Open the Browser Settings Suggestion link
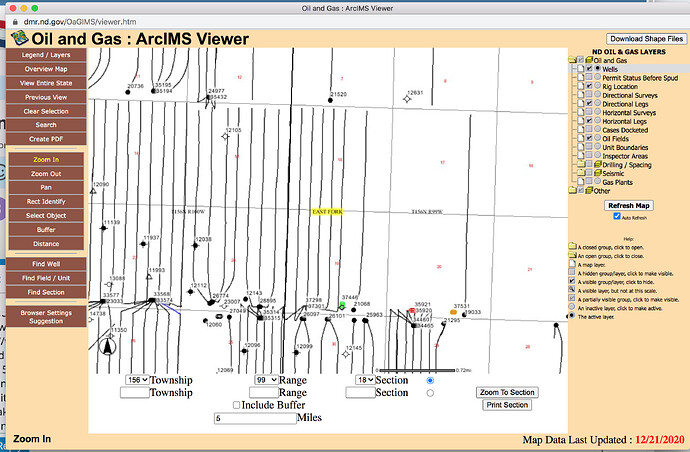This screenshot has height=452, width=690. pos(46,317)
